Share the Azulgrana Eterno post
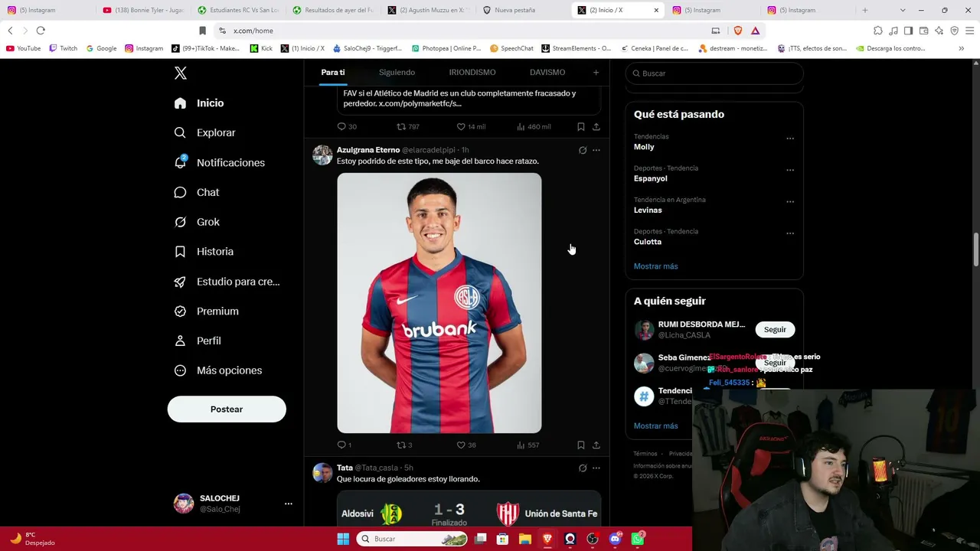The image size is (980, 551). tap(596, 445)
